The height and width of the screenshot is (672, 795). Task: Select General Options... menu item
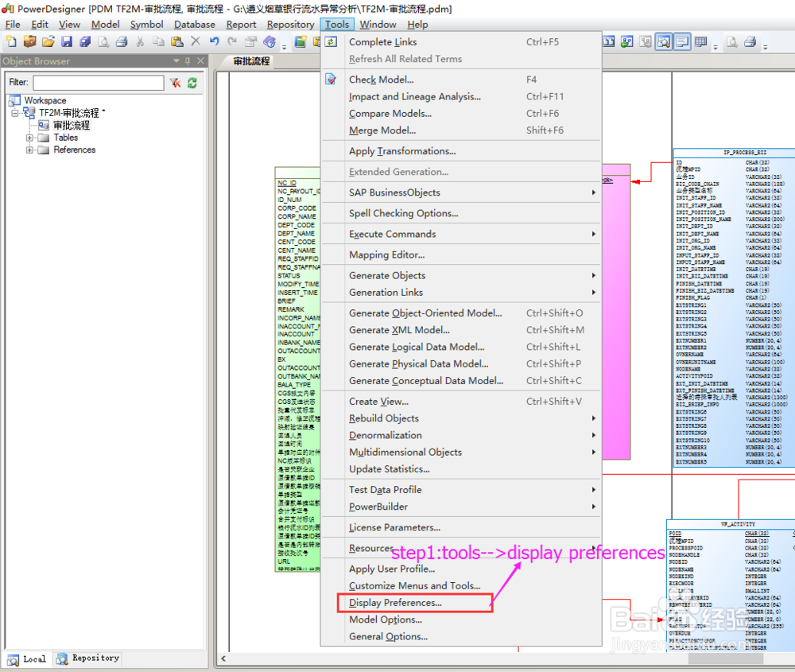click(461, 636)
